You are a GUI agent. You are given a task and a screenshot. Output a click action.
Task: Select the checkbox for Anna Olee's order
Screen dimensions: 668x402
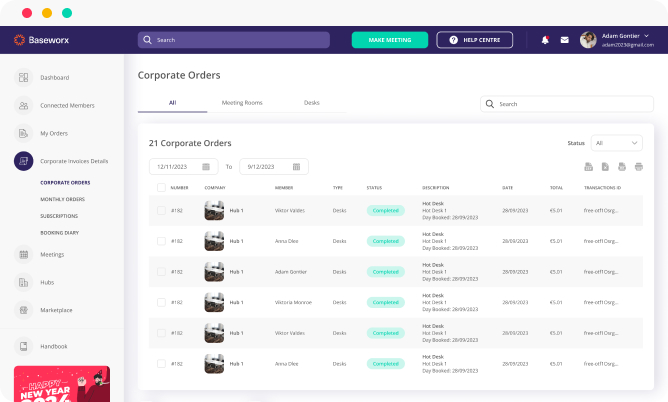161,241
